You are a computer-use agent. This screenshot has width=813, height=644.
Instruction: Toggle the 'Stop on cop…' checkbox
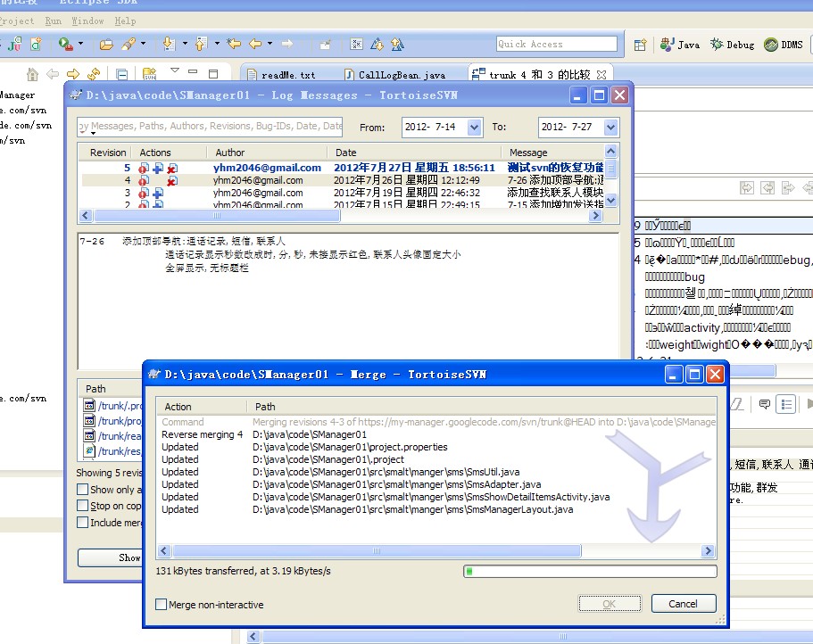click(x=82, y=505)
